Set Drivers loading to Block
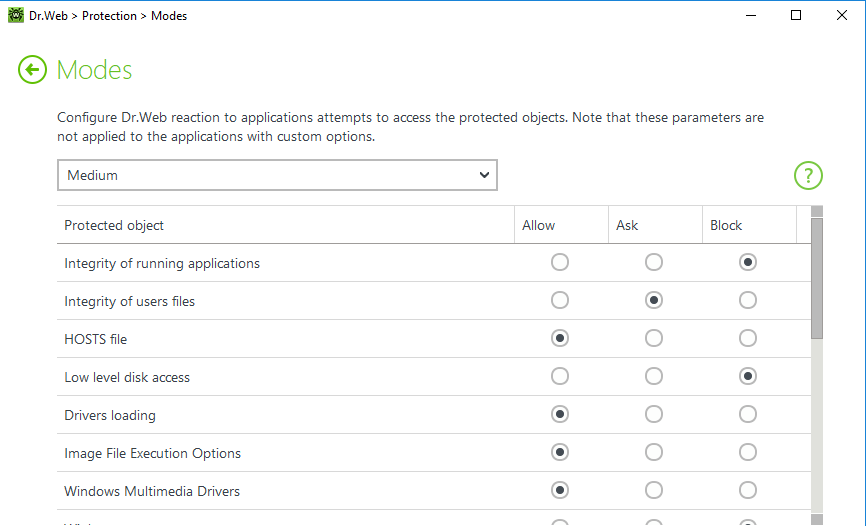This screenshot has width=867, height=526. pyautogui.click(x=748, y=414)
